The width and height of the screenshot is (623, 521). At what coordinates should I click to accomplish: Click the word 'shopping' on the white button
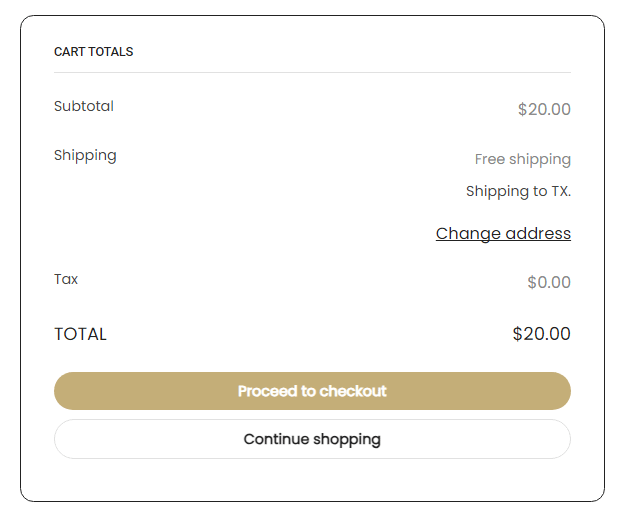[347, 439]
